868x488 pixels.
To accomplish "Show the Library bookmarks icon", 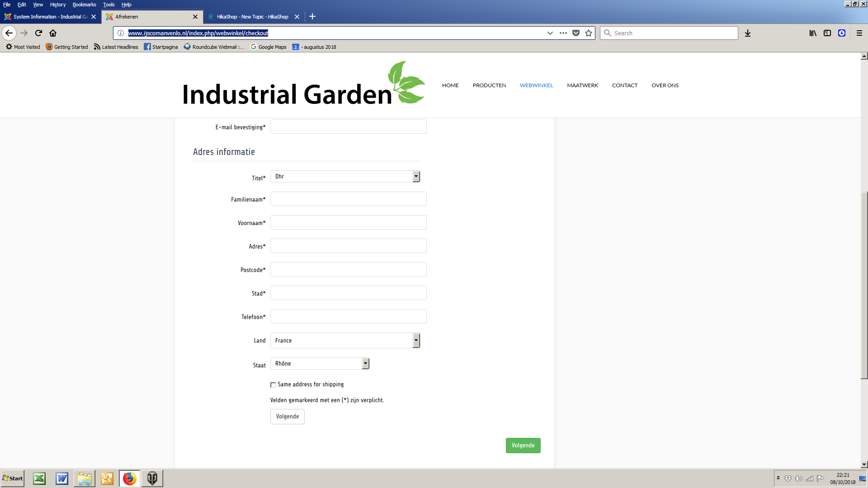I will pos(812,33).
